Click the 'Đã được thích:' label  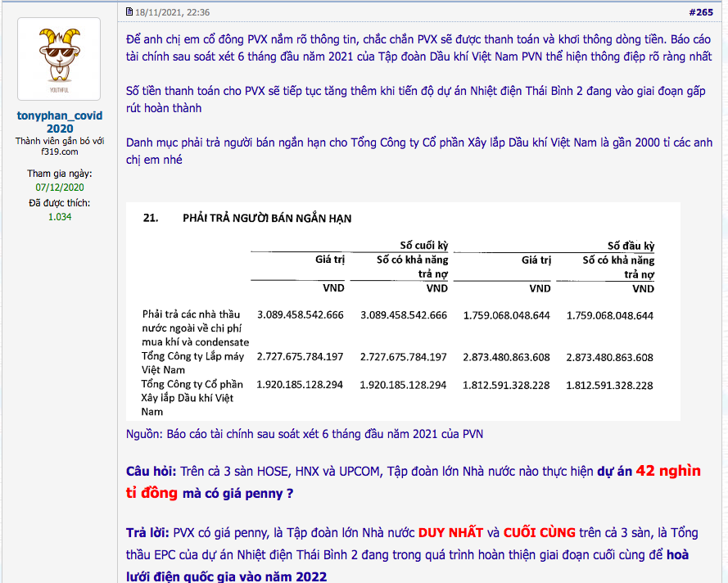coord(60,203)
